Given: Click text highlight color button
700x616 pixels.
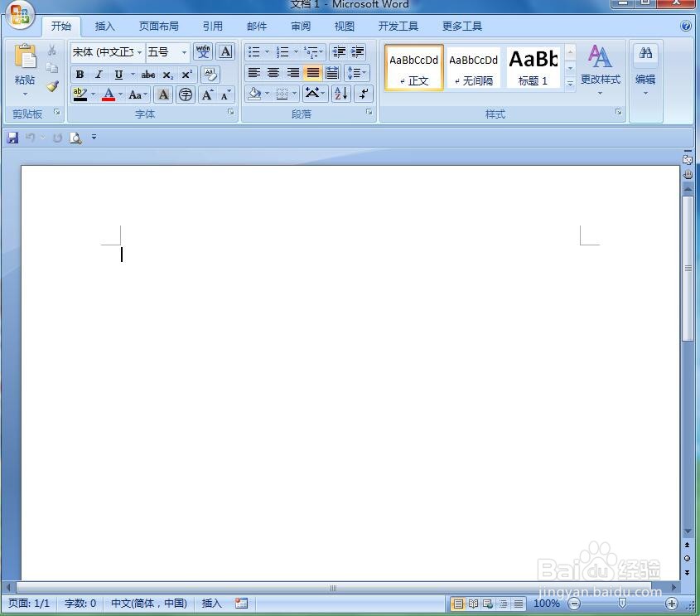Looking at the screenshot, I should 80,95.
